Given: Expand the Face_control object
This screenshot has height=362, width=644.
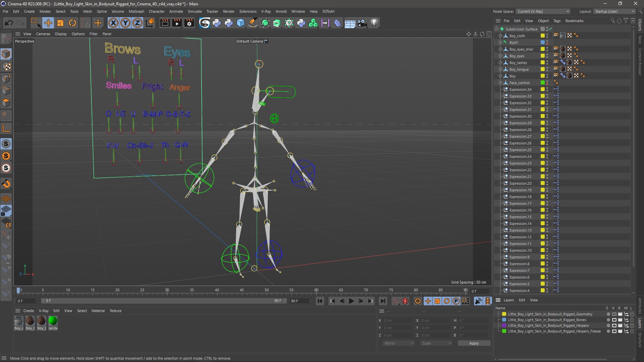Looking at the screenshot, I should point(500,82).
